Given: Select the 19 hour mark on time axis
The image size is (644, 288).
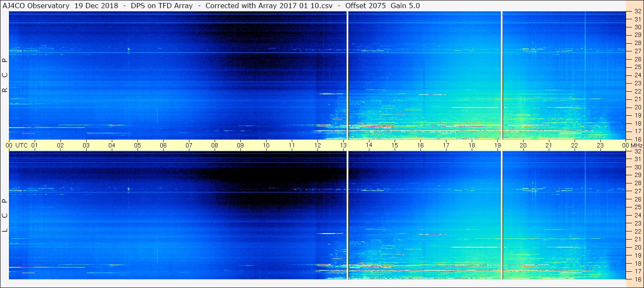Looking at the screenshot, I should [x=497, y=145].
